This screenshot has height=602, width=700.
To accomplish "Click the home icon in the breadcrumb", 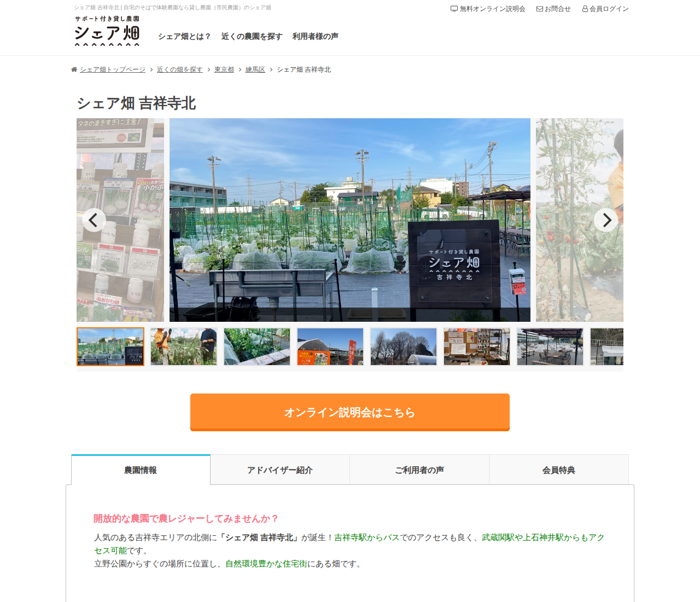I will coord(74,70).
